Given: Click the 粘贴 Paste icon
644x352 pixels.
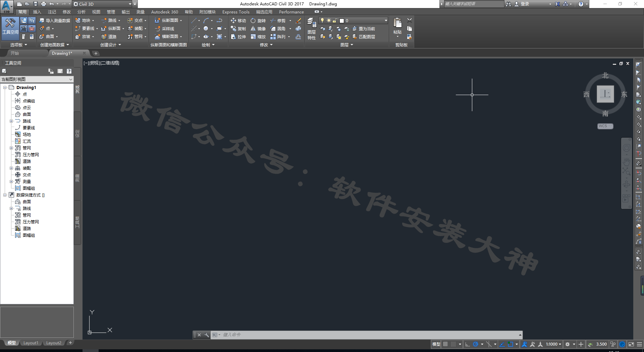Looking at the screenshot, I should [x=397, y=24].
